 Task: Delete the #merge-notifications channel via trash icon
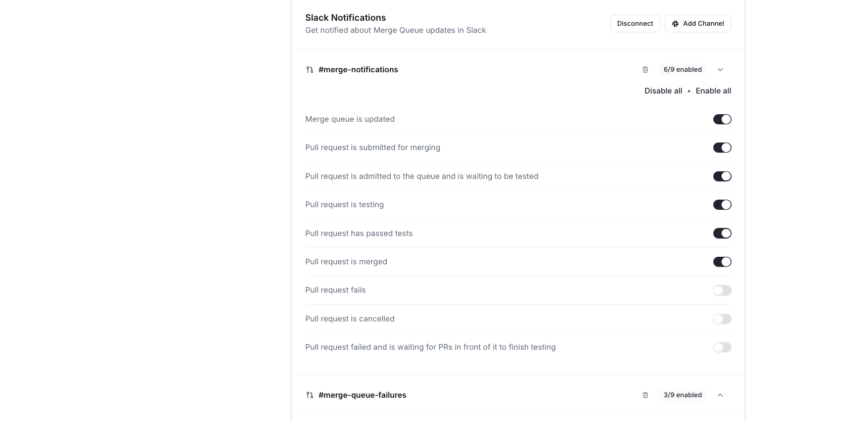click(x=645, y=70)
